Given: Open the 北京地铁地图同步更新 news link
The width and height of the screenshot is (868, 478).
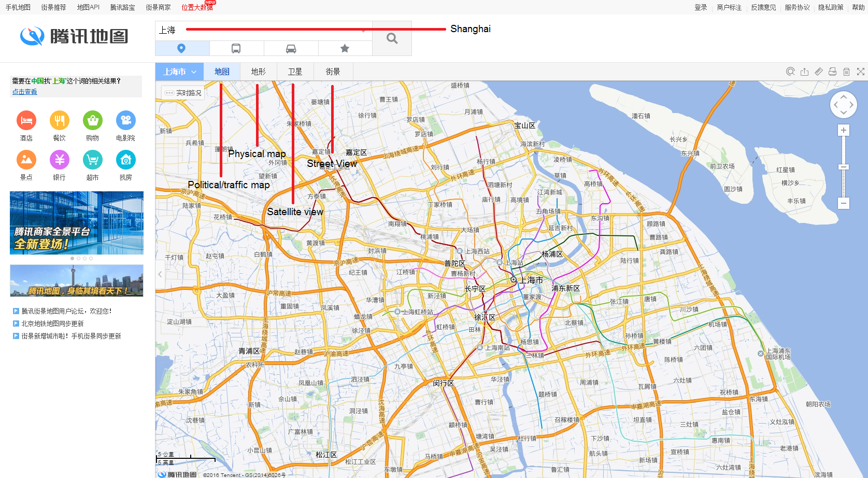Looking at the screenshot, I should pos(53,324).
